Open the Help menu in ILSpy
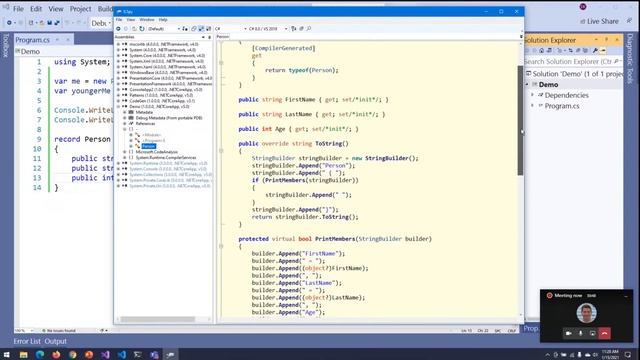 click(163, 20)
